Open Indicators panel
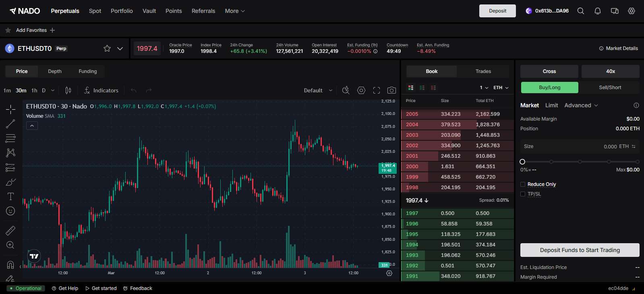The image size is (644, 294). tap(101, 90)
